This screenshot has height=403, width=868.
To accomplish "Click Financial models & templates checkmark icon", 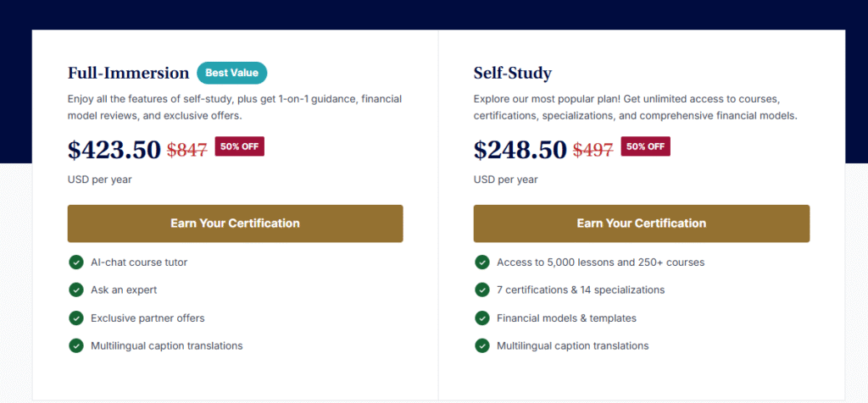I will click(482, 317).
